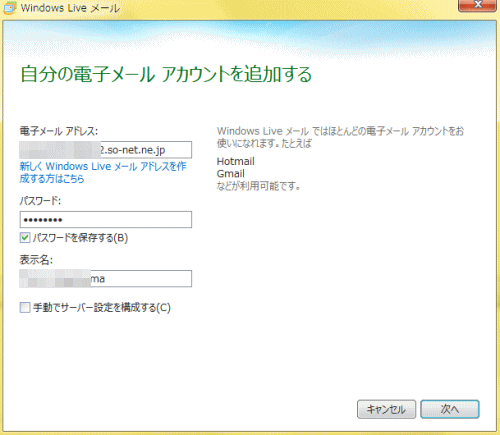Click the パスワードを保存する(B) label text
Screen dimensions: 500x435
pyautogui.click(x=80, y=238)
